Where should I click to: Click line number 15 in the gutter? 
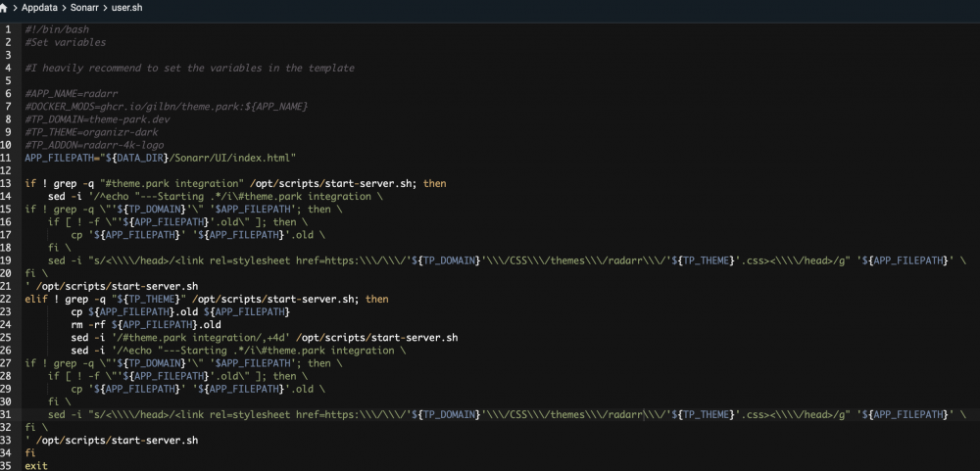pos(6,210)
